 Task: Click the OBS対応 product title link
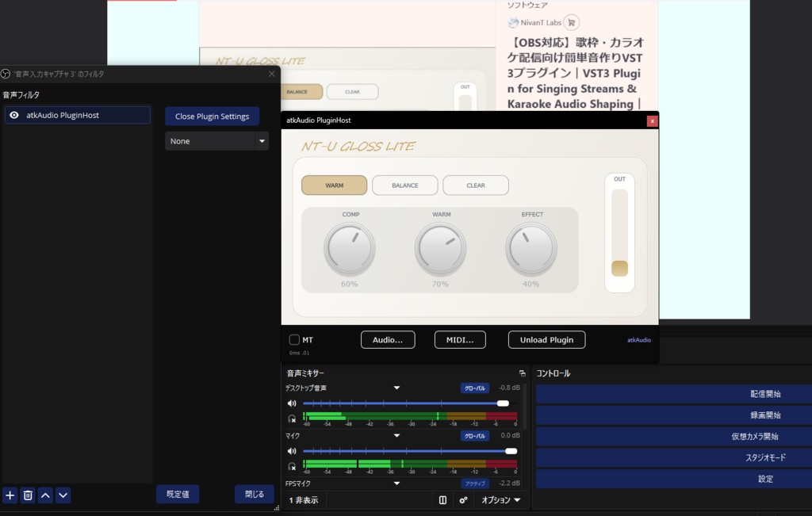coord(576,73)
